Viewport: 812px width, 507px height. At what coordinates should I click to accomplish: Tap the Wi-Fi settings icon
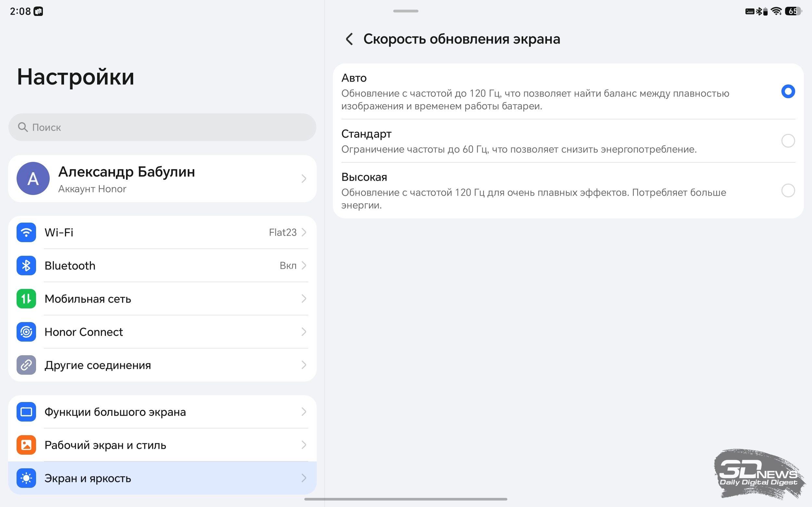tap(26, 232)
